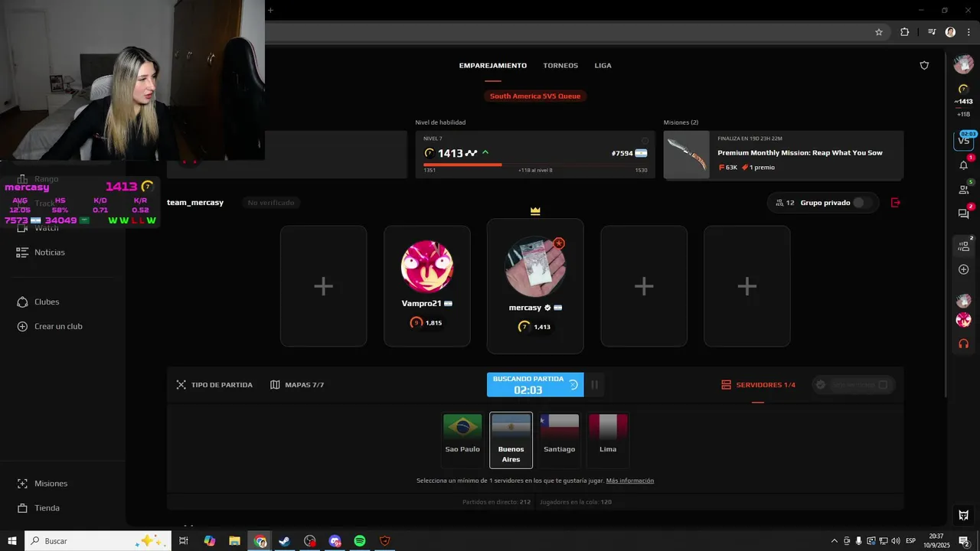Image resolution: width=980 pixels, height=551 pixels.
Task: Open Tienda in the left sidebar
Action: click(38, 508)
